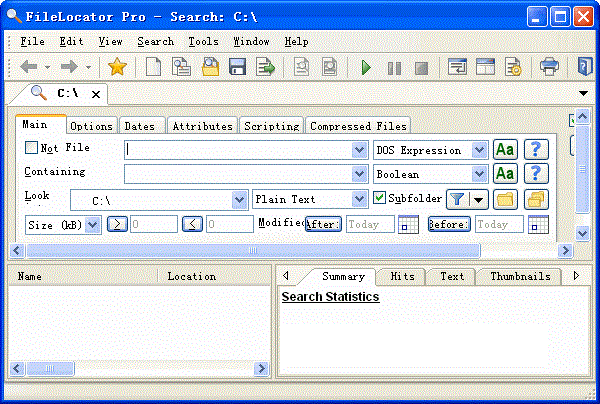600x404 pixels.
Task: Toggle word wrap toolbar icon
Action: pos(457,67)
